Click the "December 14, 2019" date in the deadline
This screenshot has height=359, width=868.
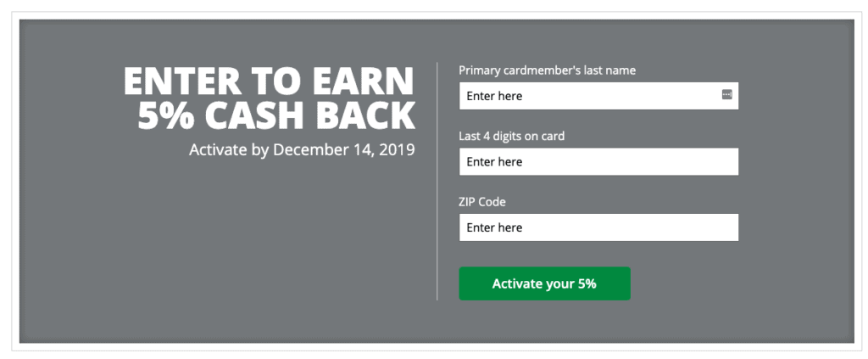[x=344, y=149]
